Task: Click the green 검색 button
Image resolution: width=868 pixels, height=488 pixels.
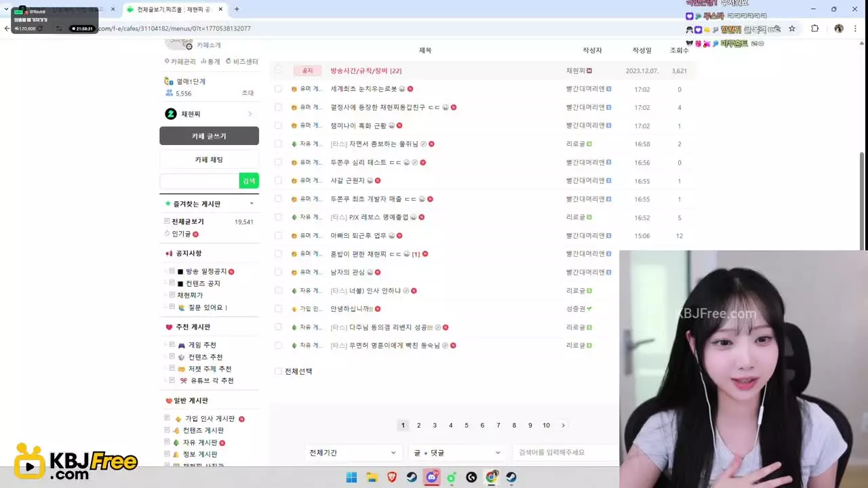Action: click(x=249, y=181)
